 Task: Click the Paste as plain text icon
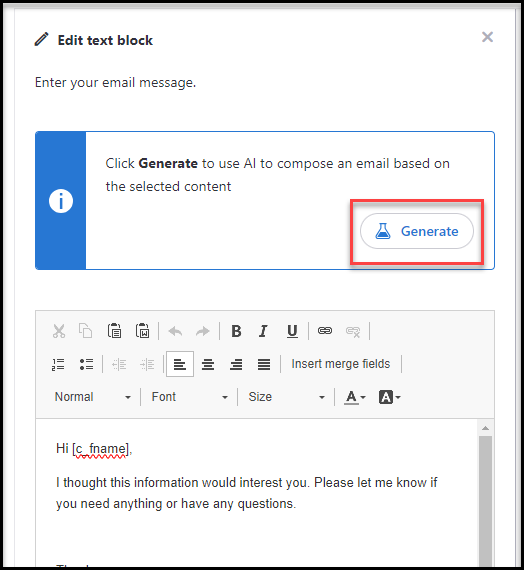tap(114, 331)
